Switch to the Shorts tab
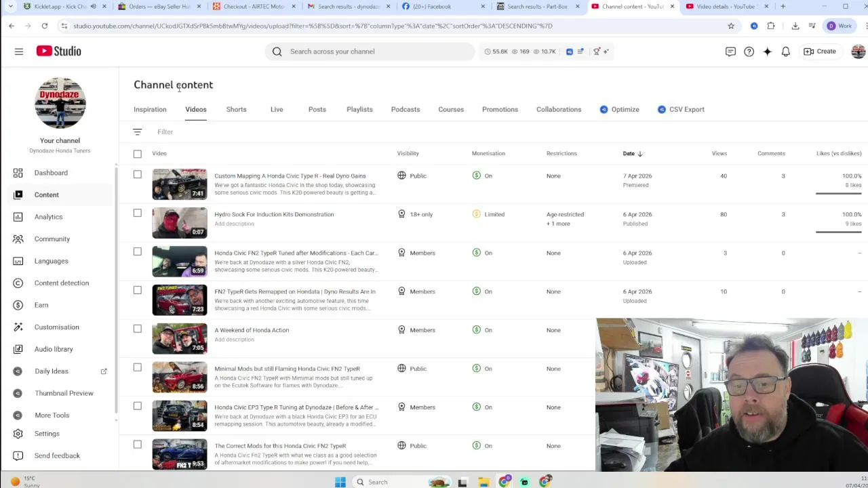The height and width of the screenshot is (488, 868). tap(236, 109)
